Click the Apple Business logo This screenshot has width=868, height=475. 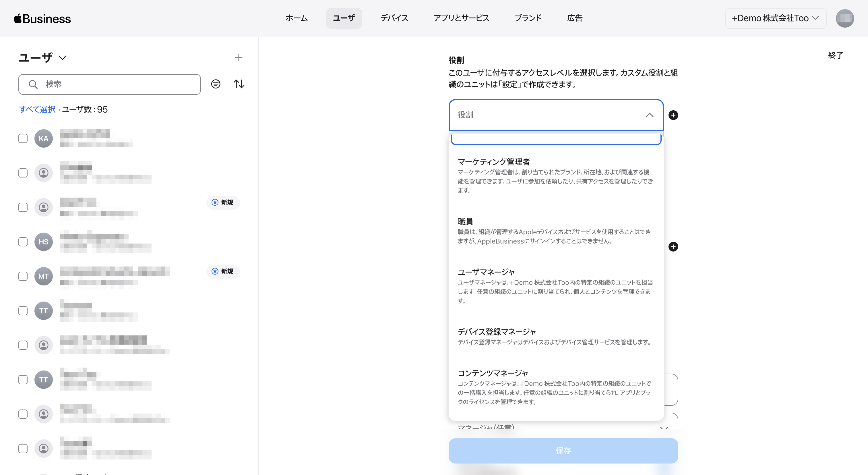[x=42, y=19]
